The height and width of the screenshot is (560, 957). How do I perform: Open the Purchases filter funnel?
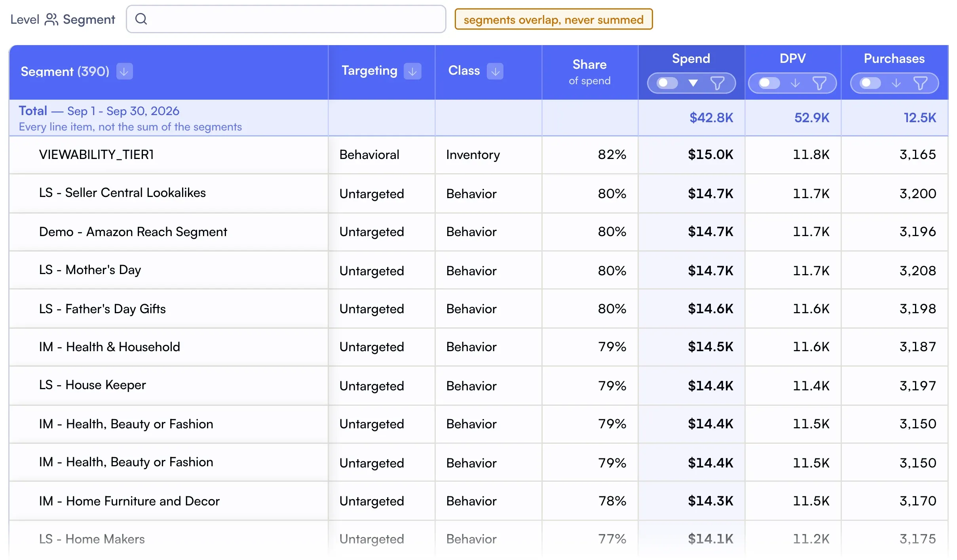pyautogui.click(x=920, y=83)
